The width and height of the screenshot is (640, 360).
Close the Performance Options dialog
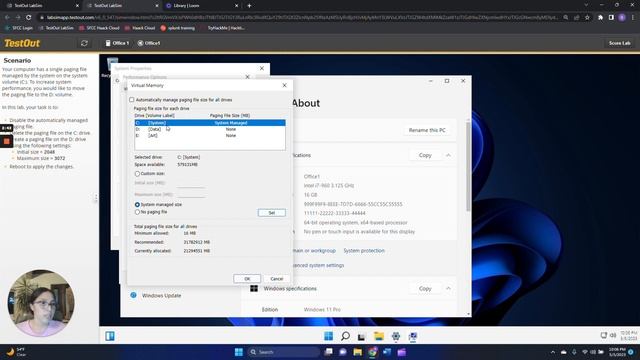click(247, 77)
